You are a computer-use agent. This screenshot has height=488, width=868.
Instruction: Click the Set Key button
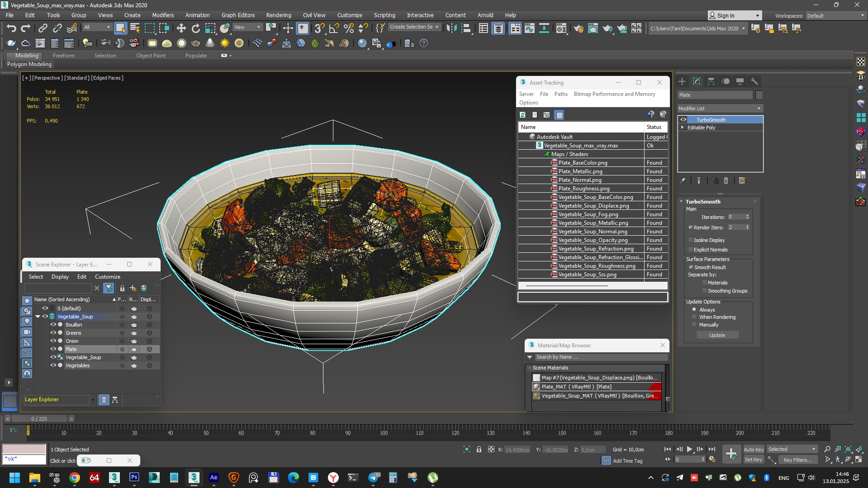point(754,460)
